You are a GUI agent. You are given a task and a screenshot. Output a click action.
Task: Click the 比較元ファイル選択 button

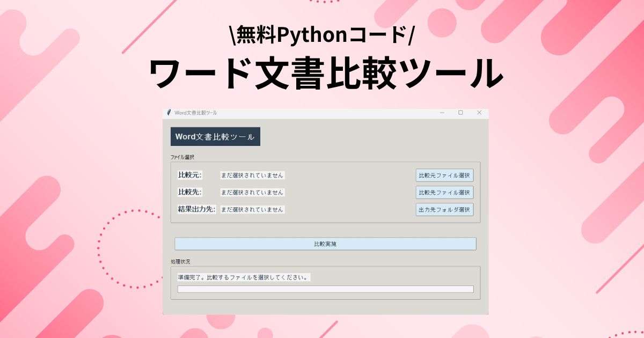444,175
